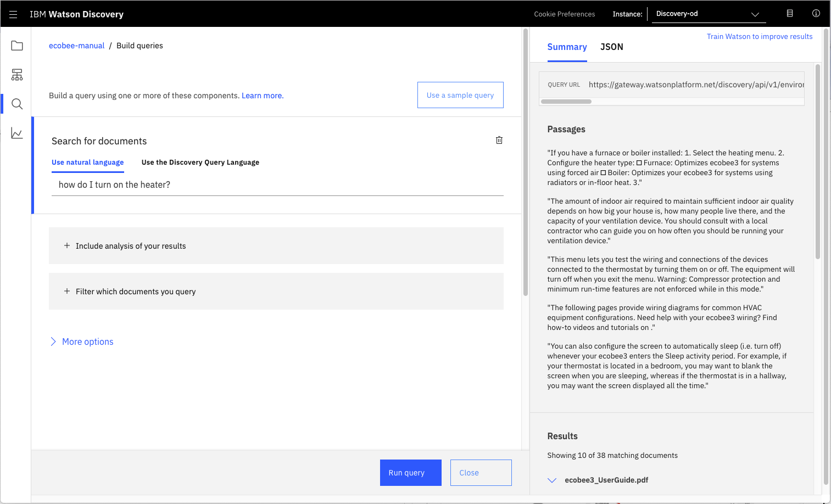Delete the Search for documents query
831x504 pixels.
(499, 140)
